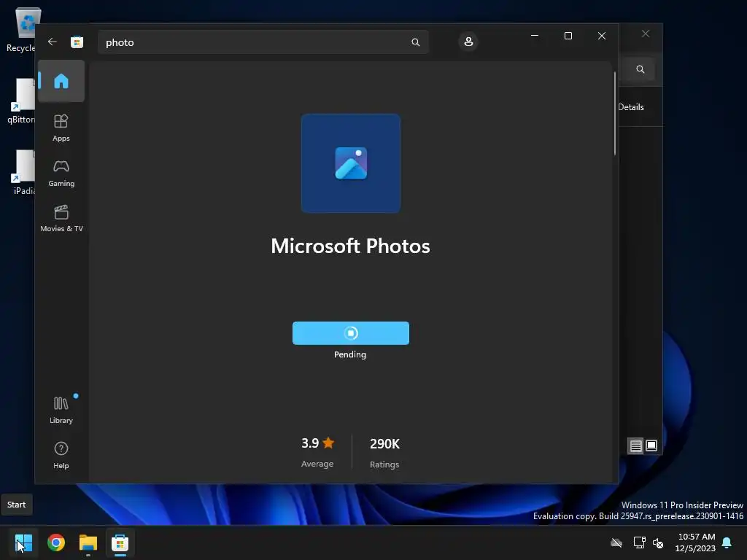This screenshot has width=747, height=560.
Task: Select the iPadian desktop shortcut
Action: pyautogui.click(x=23, y=173)
